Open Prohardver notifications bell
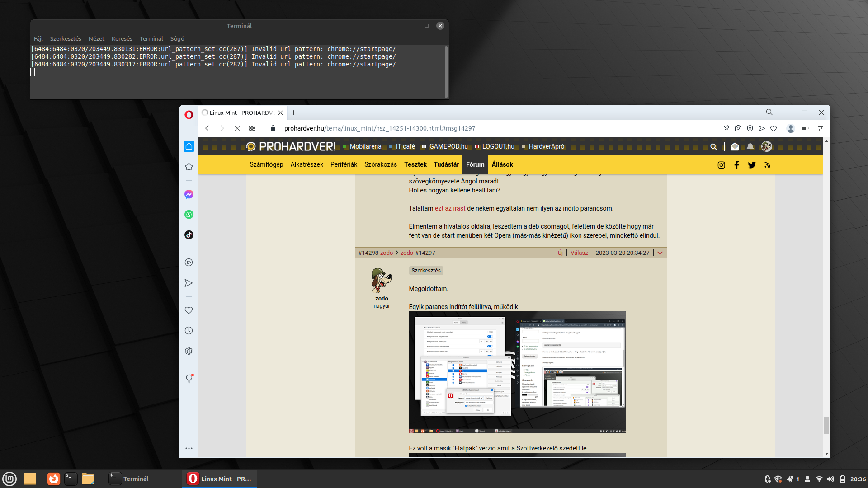The height and width of the screenshot is (488, 868). tap(750, 146)
